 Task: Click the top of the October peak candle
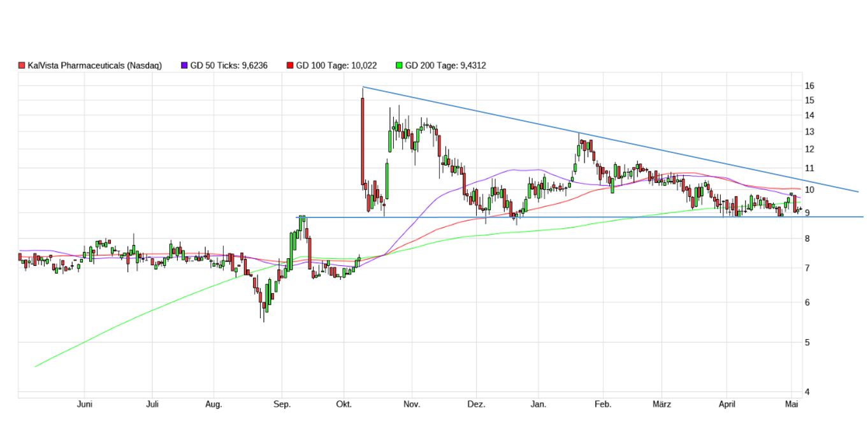tap(363, 88)
